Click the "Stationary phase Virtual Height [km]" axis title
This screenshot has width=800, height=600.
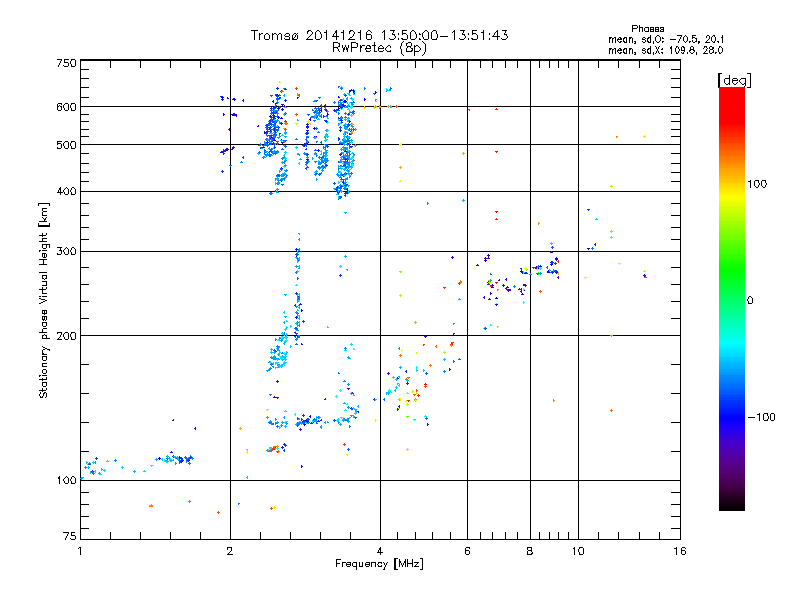(44, 300)
